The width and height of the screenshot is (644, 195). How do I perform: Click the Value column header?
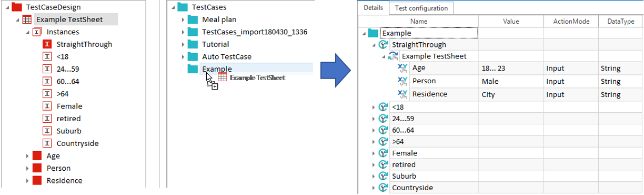(511, 22)
